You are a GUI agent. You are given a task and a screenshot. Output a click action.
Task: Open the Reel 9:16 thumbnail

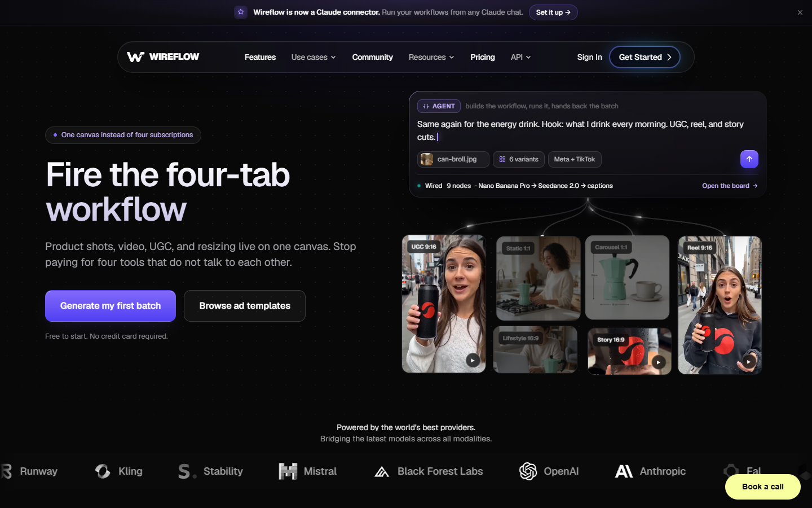coord(720,305)
